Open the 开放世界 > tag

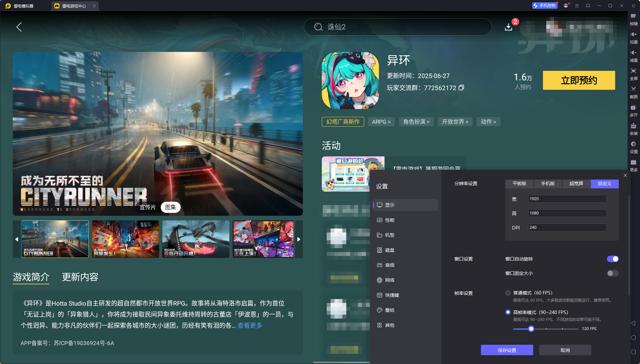455,122
